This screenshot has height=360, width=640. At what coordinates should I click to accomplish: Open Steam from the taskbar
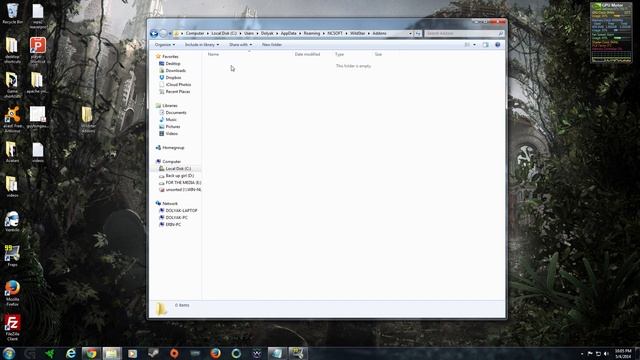(x=153, y=353)
